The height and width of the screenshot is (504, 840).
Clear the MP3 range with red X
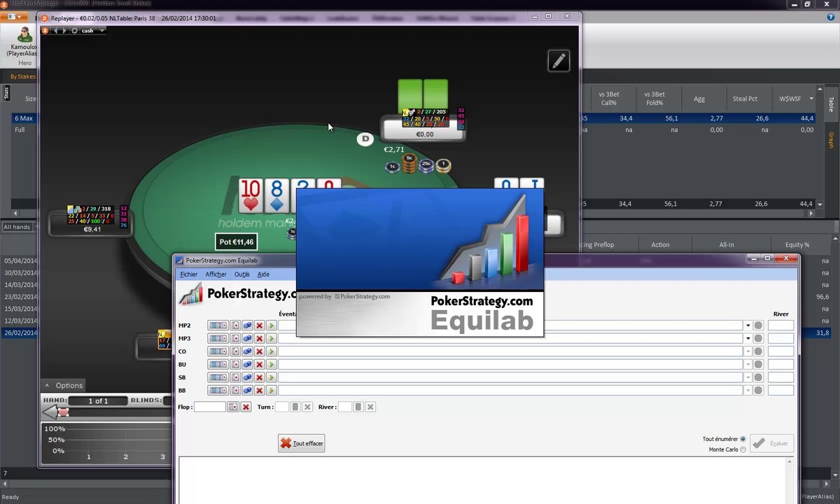click(x=259, y=338)
